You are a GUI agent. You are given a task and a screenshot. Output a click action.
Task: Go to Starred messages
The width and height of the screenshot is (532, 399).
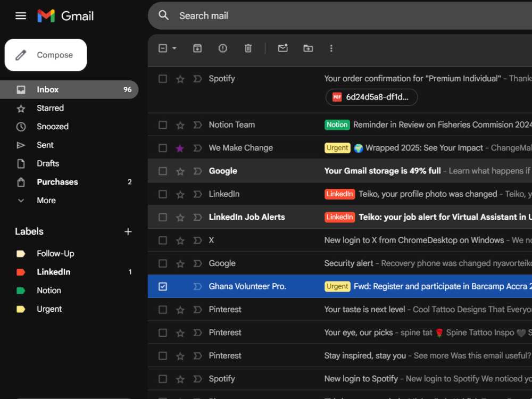tap(69, 108)
